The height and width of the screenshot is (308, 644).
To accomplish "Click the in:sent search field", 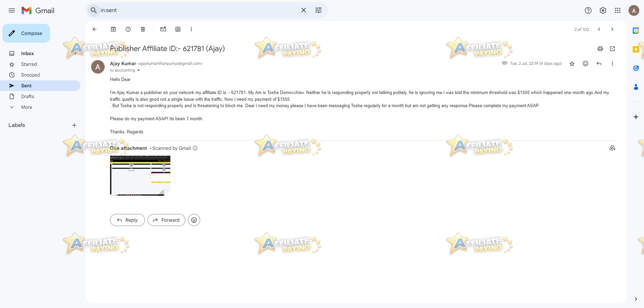I will [198, 10].
